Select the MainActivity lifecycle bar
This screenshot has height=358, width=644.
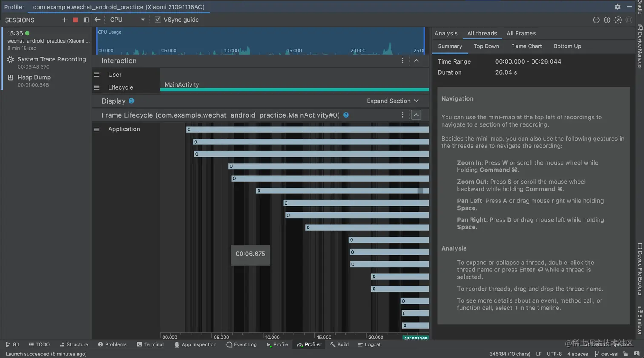point(294,89)
